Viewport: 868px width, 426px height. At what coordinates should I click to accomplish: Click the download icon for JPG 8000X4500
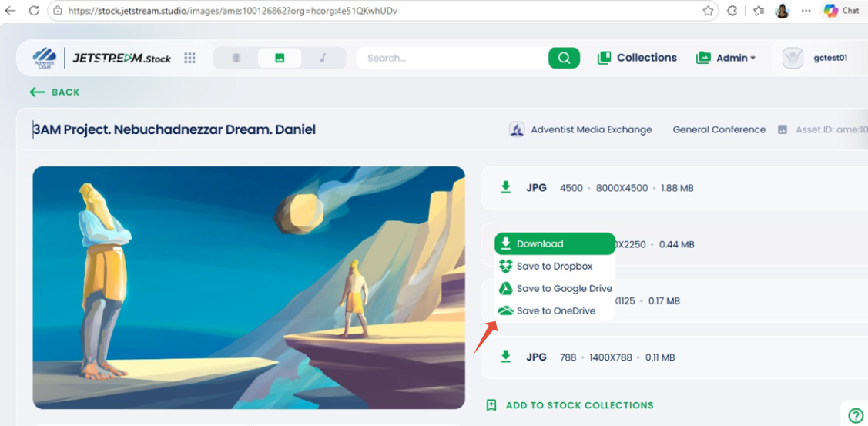505,187
